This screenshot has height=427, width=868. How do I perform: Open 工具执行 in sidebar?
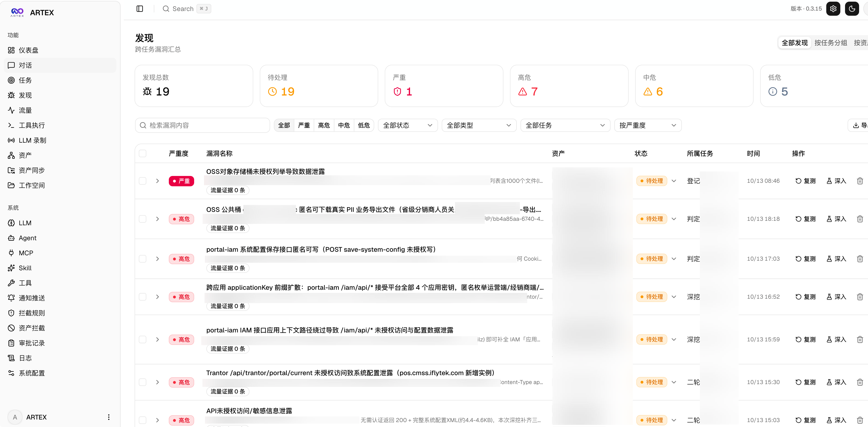point(60,125)
